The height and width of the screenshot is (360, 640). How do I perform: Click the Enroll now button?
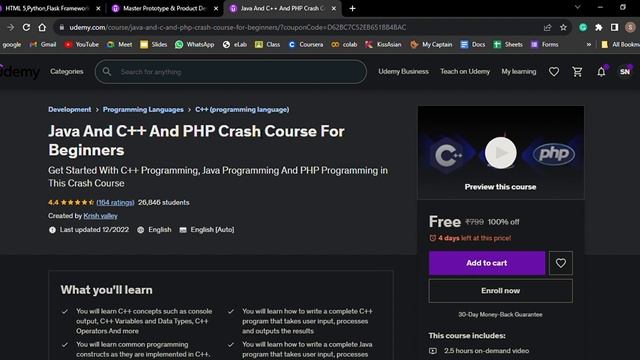point(500,291)
